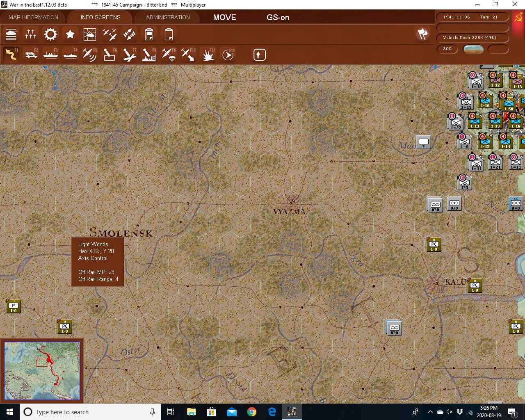Select F9 air transport parachute mode

tap(169, 55)
